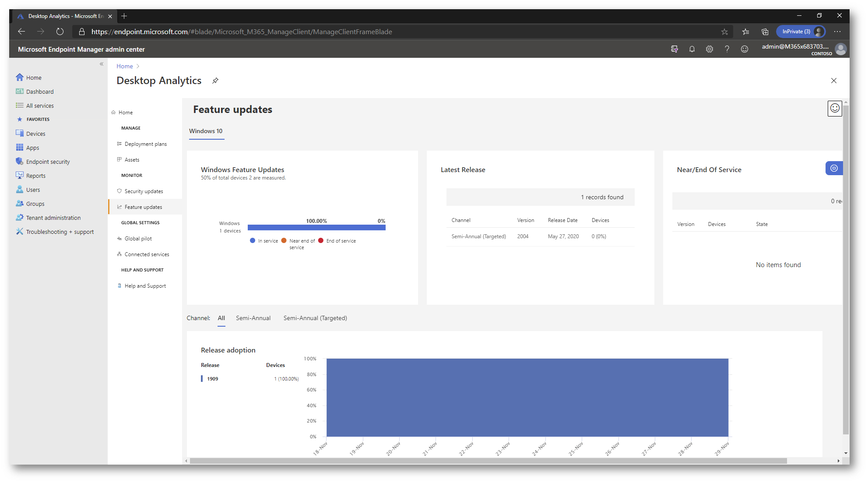Open All services list

(39, 106)
